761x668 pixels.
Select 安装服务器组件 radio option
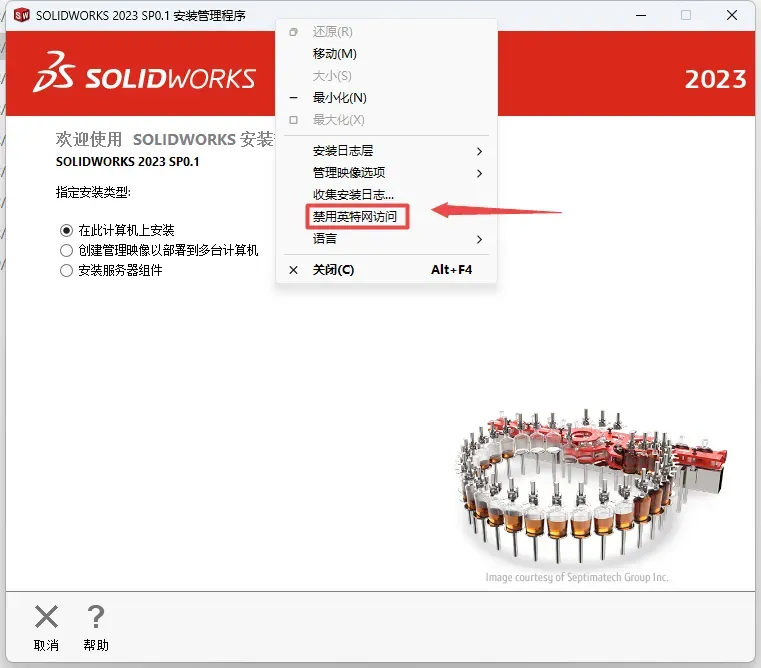pyautogui.click(x=66, y=270)
